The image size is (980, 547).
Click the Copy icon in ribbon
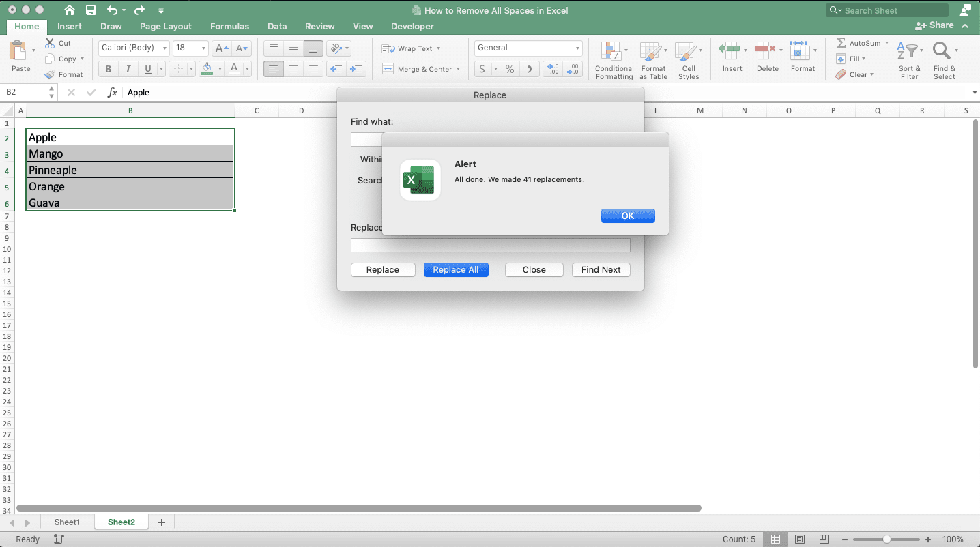click(x=50, y=59)
